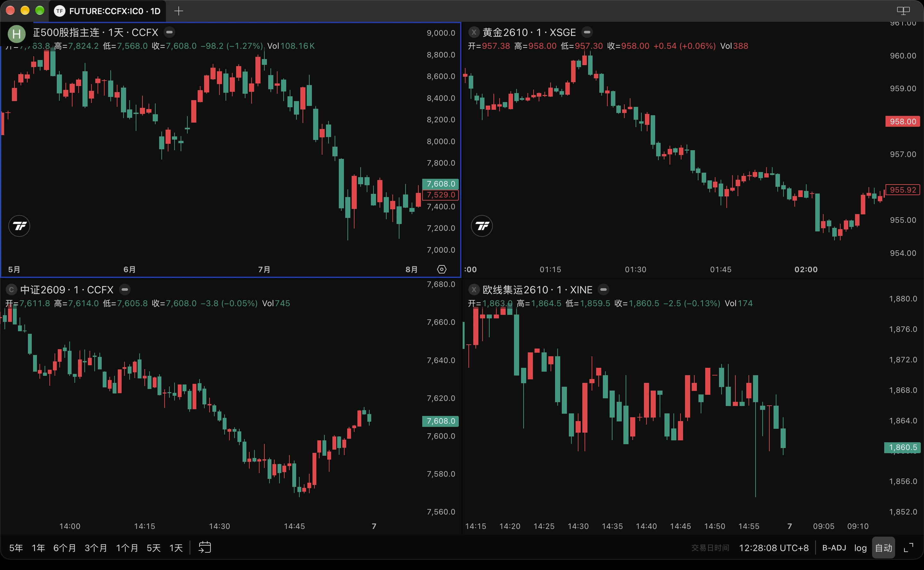Image resolution: width=924 pixels, height=570 pixels.
Task: Set range to 5天
Action: tap(153, 548)
